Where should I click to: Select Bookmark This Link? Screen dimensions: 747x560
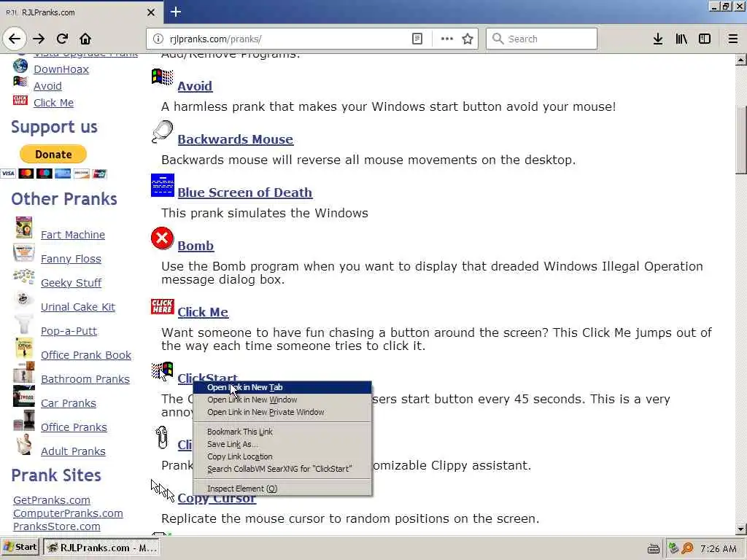click(282, 432)
